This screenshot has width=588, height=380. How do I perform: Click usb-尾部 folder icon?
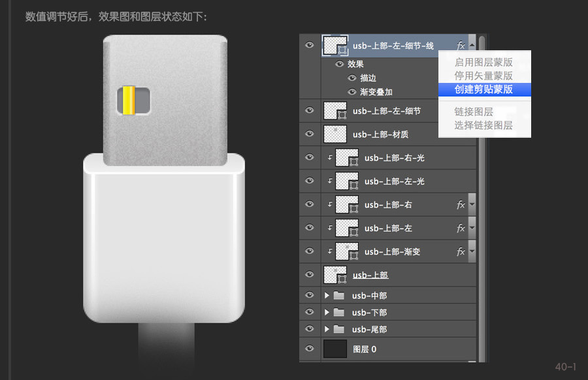(339, 329)
